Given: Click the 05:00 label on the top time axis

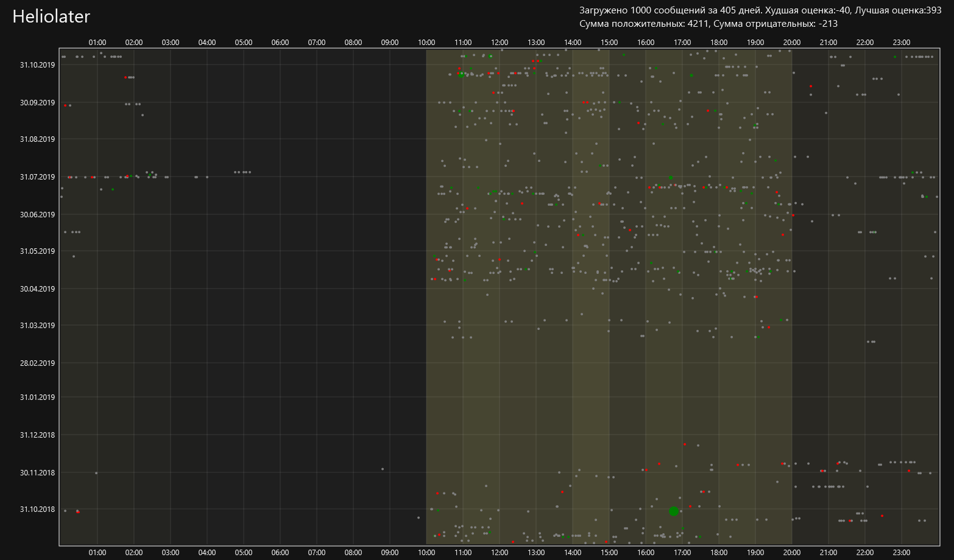Looking at the screenshot, I should 244,43.
